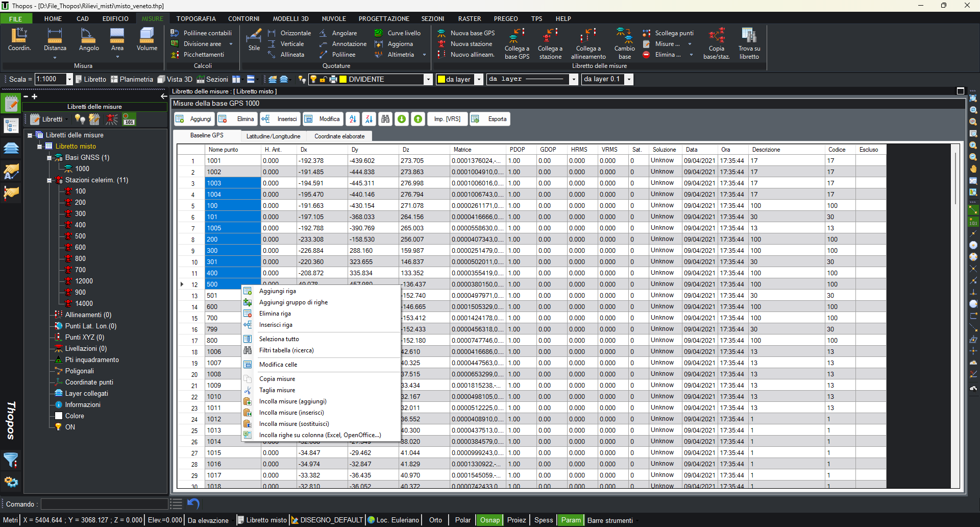The width and height of the screenshot is (980, 527).
Task: Toggle Orto mode in status bar
Action: 435,520
